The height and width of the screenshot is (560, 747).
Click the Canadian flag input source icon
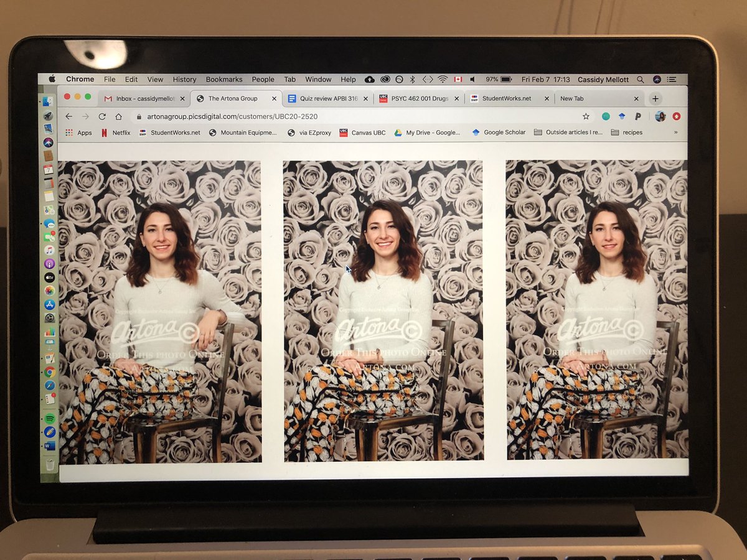(458, 80)
